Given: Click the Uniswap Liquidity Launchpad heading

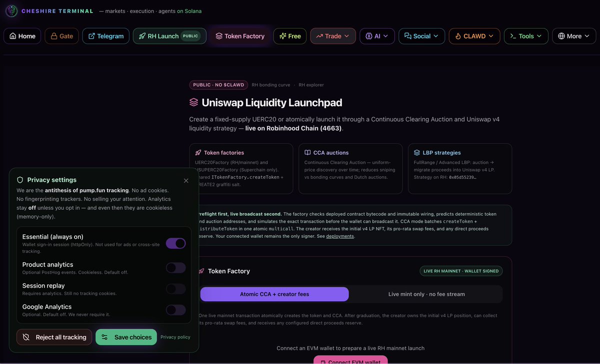Looking at the screenshot, I should 272,102.
